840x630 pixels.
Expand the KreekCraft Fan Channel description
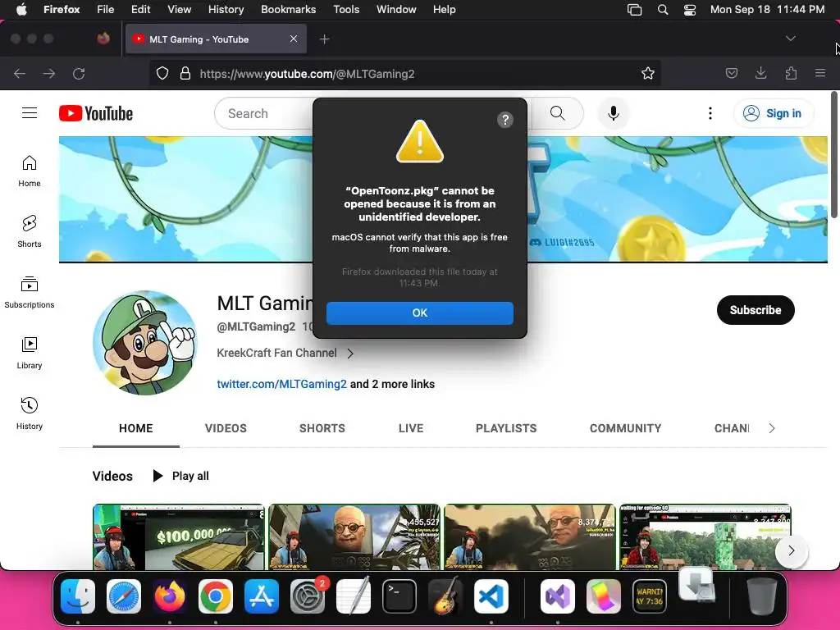[x=349, y=354]
